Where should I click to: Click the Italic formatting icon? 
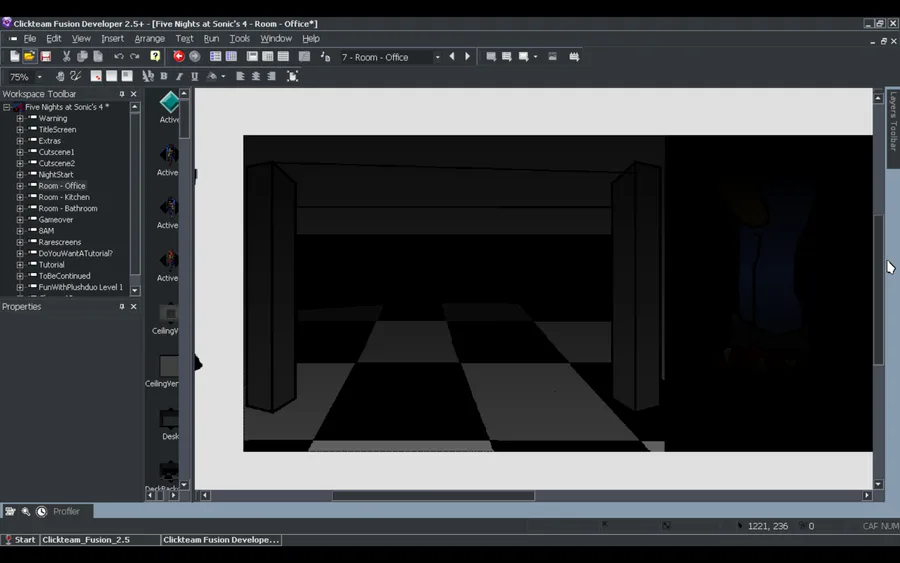click(179, 76)
